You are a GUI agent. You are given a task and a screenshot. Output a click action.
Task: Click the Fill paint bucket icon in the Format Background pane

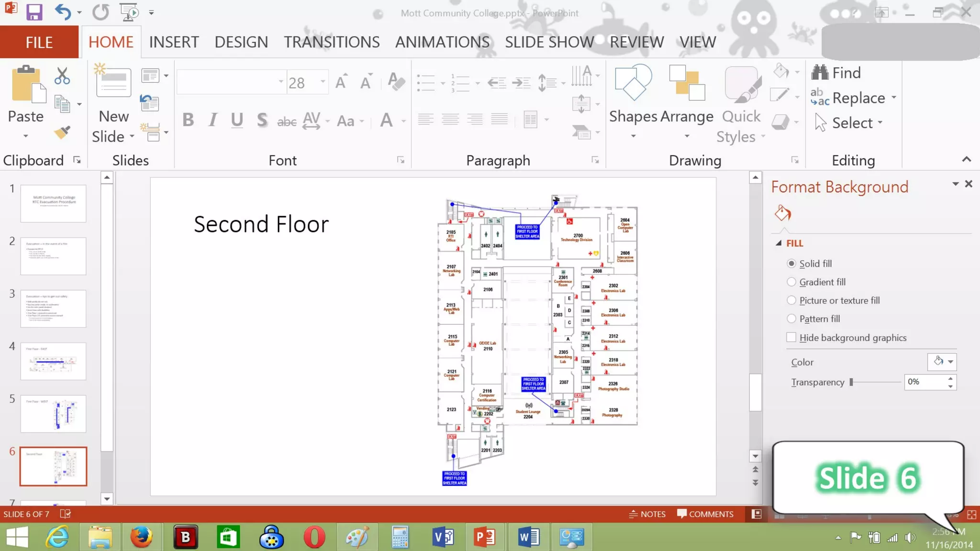782,213
